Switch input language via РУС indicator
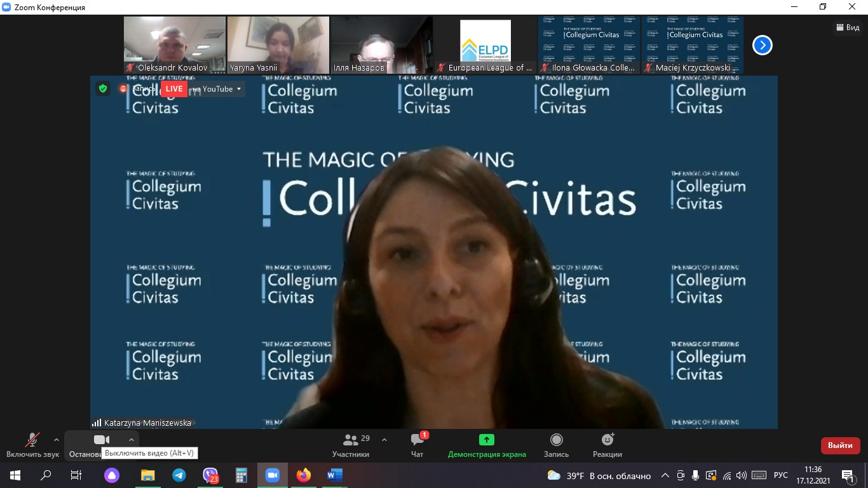 (781, 475)
